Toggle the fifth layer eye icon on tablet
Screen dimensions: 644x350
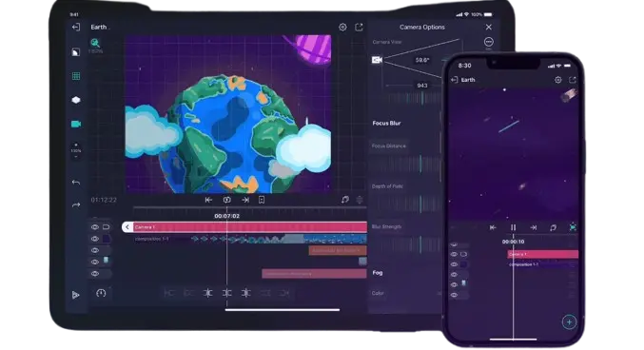[95, 274]
